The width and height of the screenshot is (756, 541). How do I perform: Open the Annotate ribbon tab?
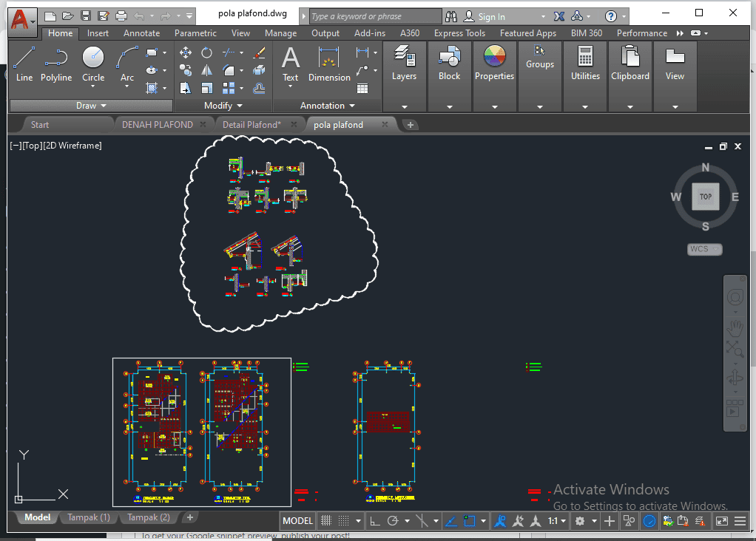141,33
